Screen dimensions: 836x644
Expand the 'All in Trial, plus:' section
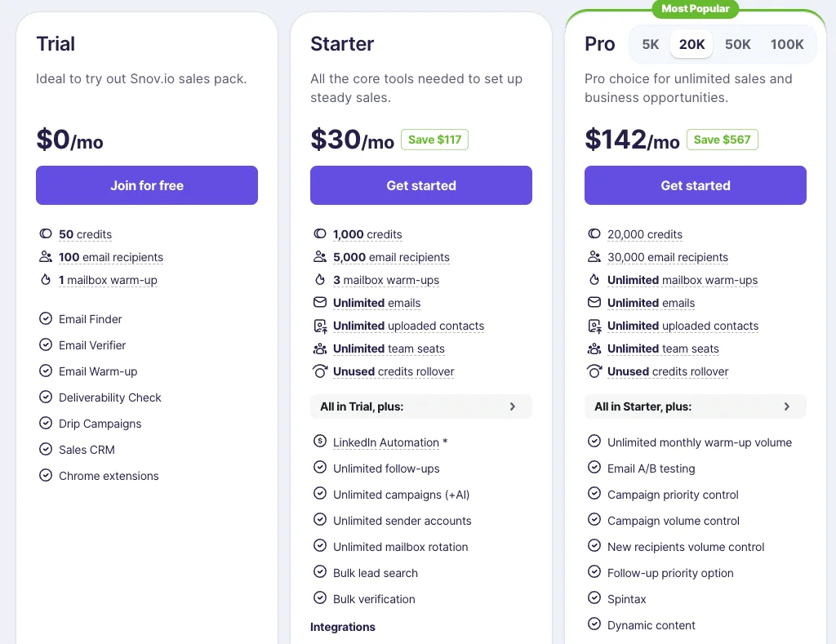point(421,406)
